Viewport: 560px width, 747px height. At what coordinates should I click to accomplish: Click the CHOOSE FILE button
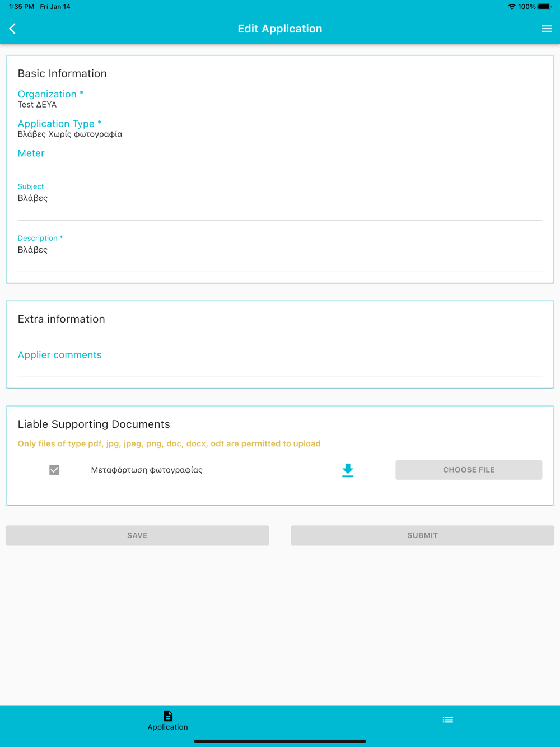(469, 470)
